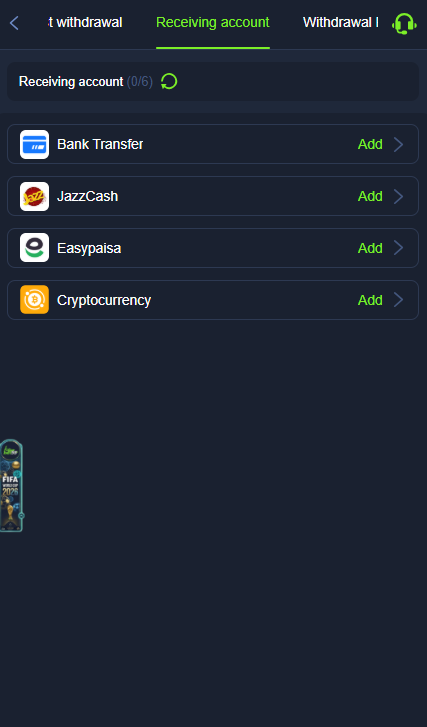
Task: Switch to the partially visible withdrawal tab on left
Action: tap(85, 22)
